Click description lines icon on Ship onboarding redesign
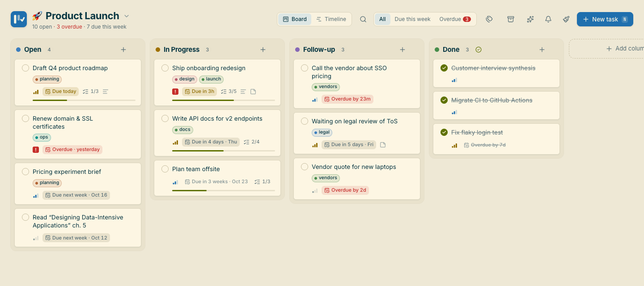The height and width of the screenshot is (286, 644). [x=243, y=92]
